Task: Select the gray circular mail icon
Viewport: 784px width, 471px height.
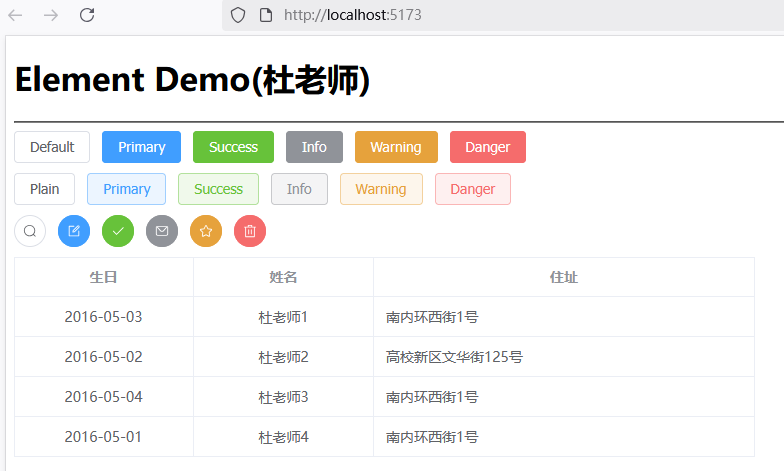Action: pyautogui.click(x=162, y=231)
